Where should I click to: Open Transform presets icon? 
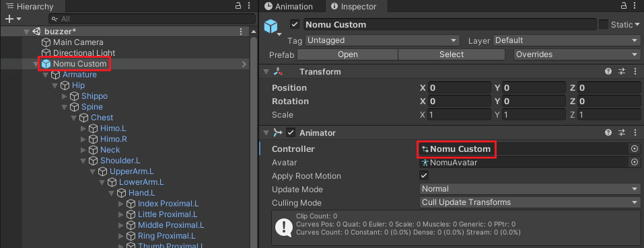pyautogui.click(x=622, y=71)
